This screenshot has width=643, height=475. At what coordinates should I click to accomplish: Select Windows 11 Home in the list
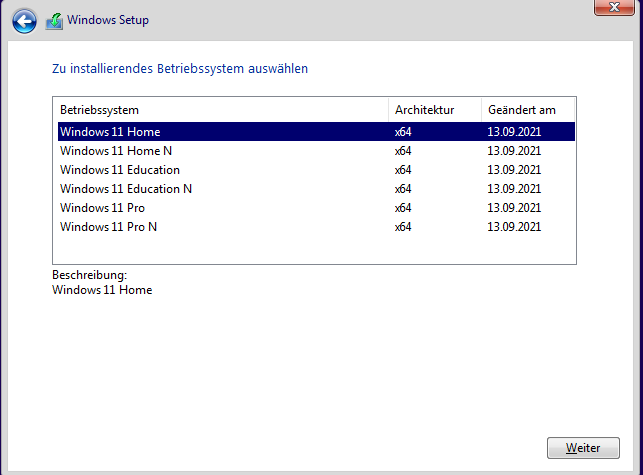110,132
